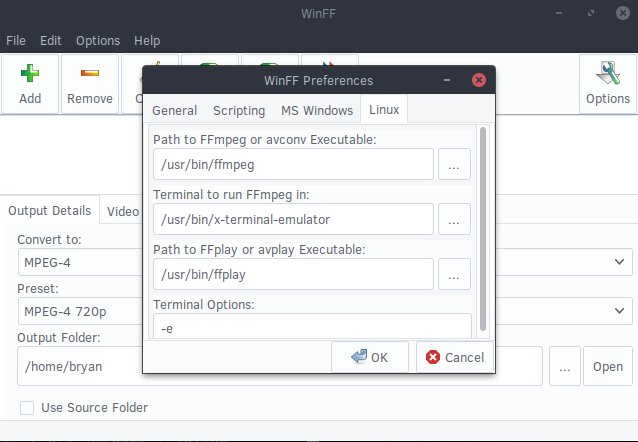Close the main WinFF window

tap(623, 13)
